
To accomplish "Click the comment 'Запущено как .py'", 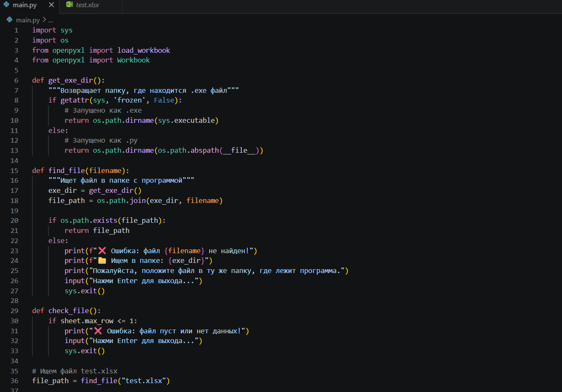I will 101,140.
